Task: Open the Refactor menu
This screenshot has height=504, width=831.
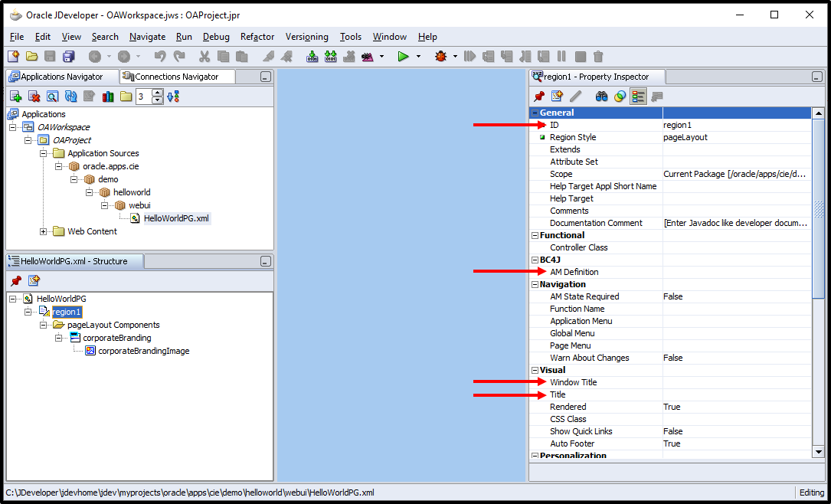Action: tap(257, 37)
